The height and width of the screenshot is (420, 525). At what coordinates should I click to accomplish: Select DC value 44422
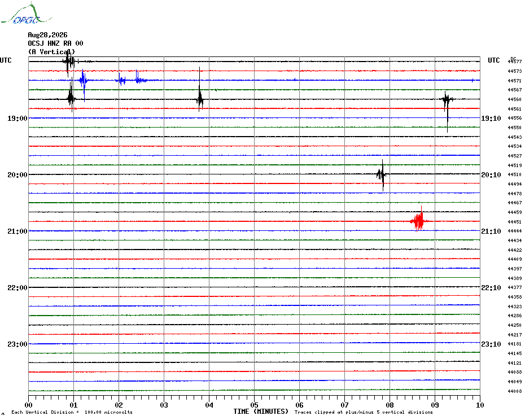pyautogui.click(x=515, y=250)
